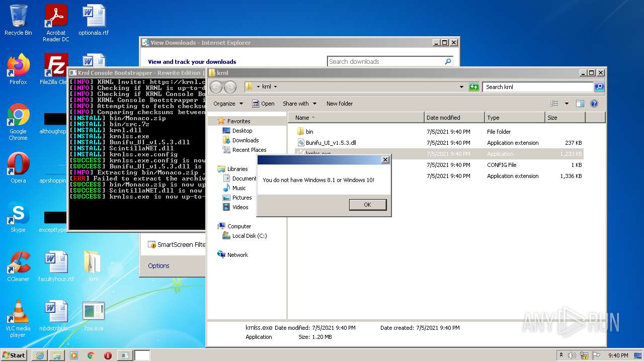Image resolution: width=644 pixels, height=362 pixels.
Task: Go forward in krnl Explorer window
Action: coord(230,87)
